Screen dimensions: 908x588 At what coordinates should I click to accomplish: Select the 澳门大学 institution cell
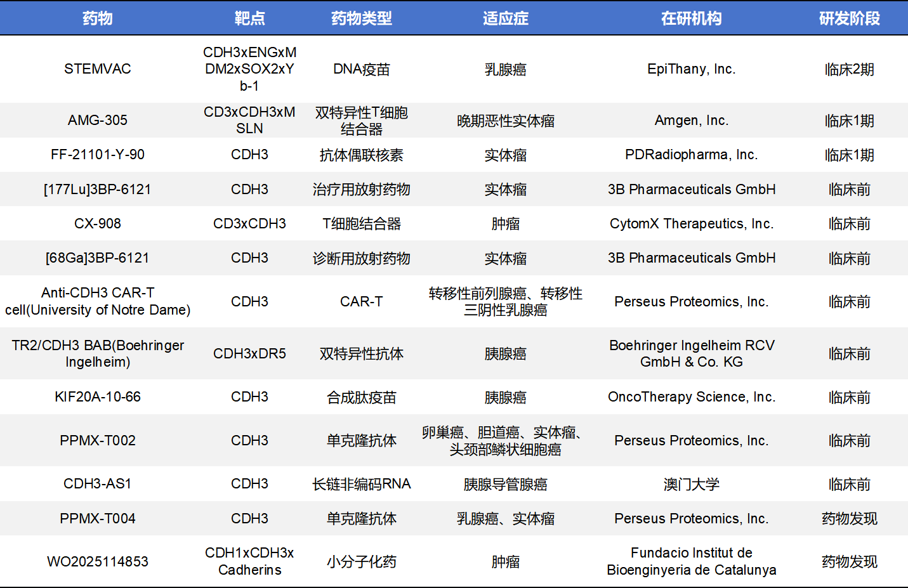click(691, 484)
